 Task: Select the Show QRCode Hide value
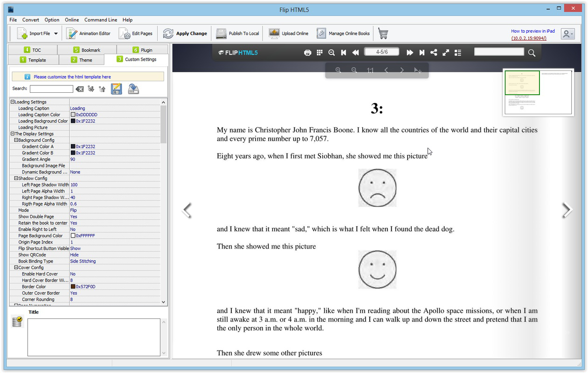(x=115, y=255)
